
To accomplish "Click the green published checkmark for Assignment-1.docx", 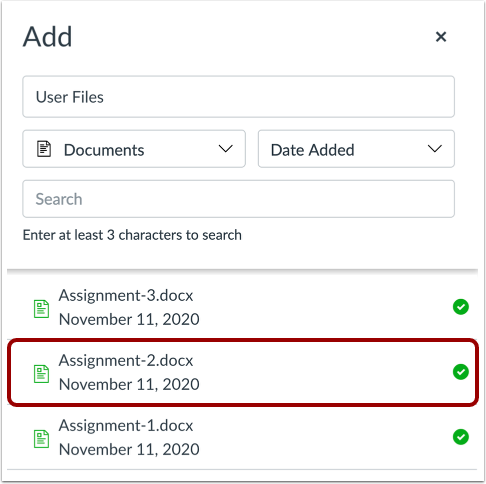I will [x=461, y=437].
